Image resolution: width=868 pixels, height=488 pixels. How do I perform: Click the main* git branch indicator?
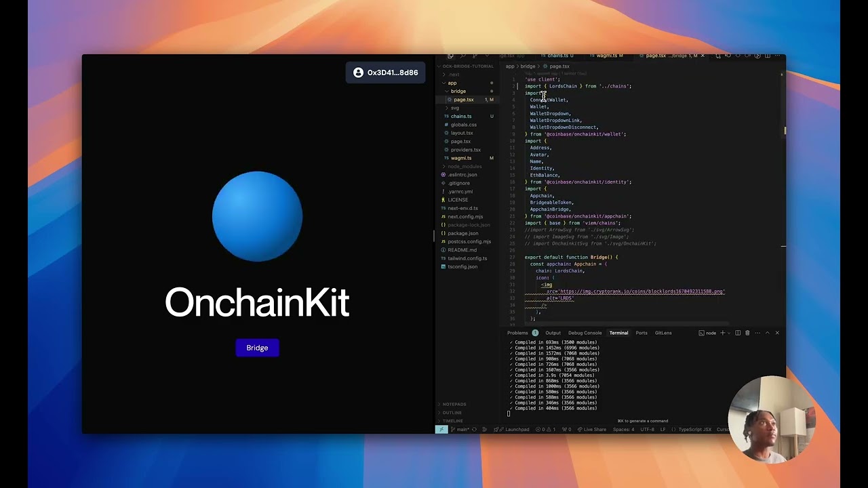coord(460,429)
